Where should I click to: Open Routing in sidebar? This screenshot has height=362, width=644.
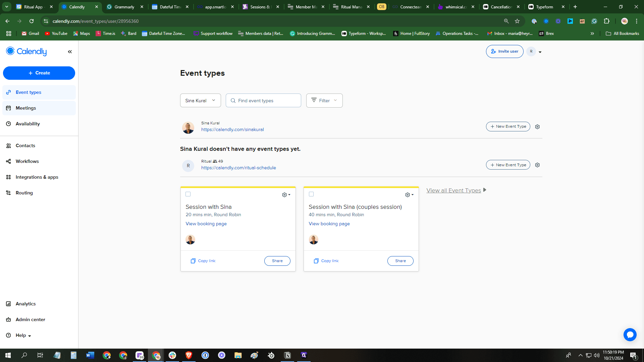39,193
